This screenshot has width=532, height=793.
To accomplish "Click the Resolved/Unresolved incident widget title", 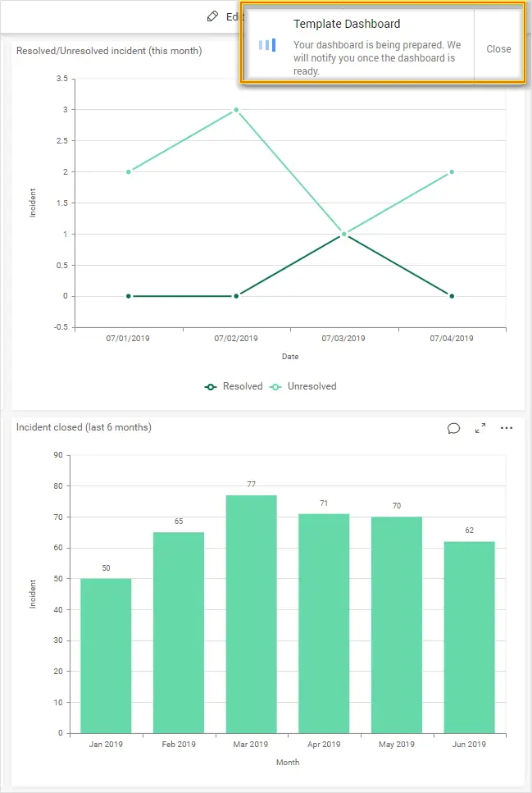I will (x=109, y=51).
